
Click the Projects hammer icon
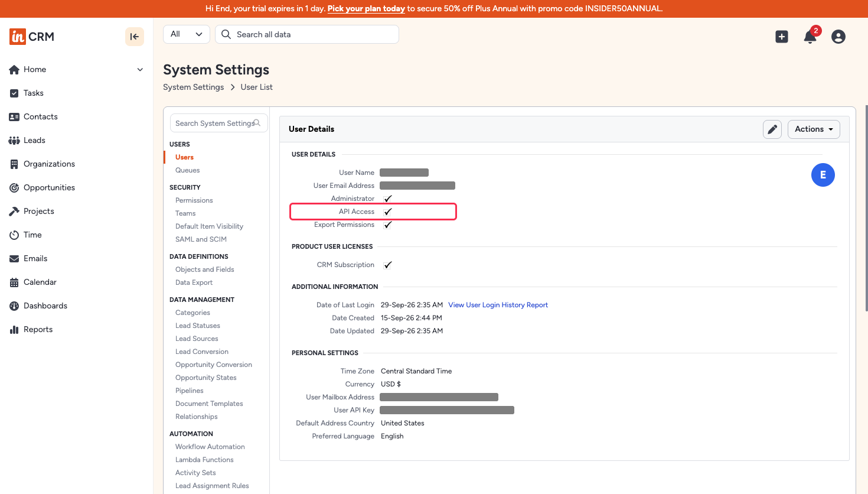pos(14,212)
